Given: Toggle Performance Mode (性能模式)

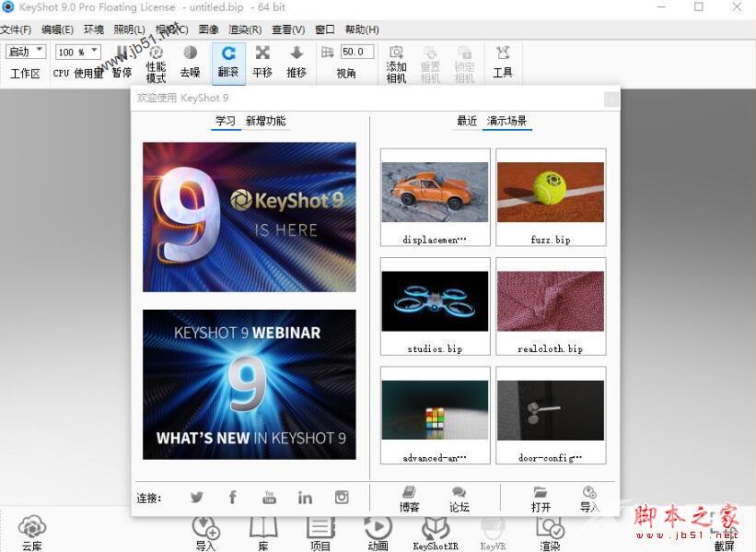Looking at the screenshot, I should (156, 60).
